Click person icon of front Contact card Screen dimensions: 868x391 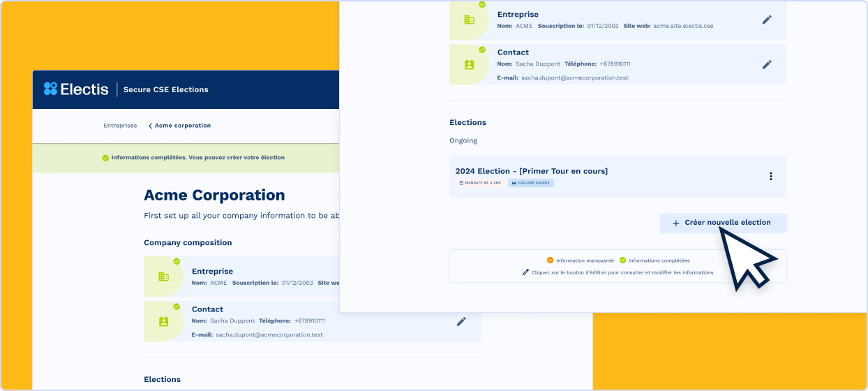click(469, 64)
